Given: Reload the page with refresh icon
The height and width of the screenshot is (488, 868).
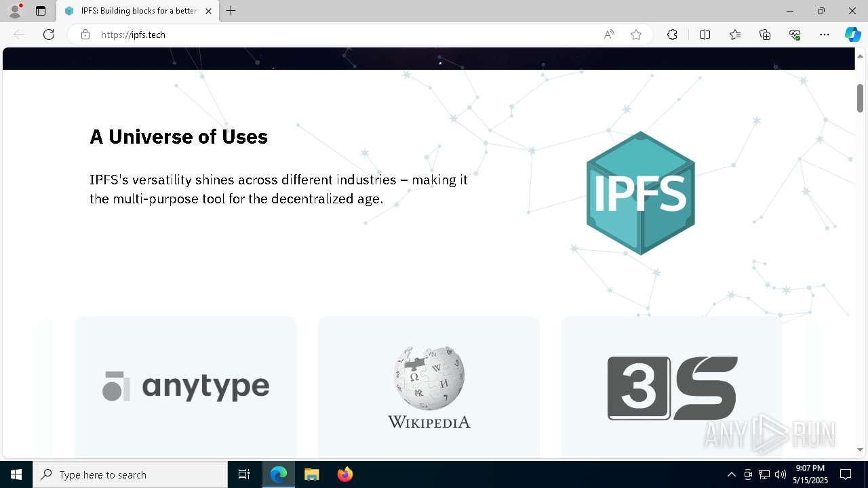Looking at the screenshot, I should [x=49, y=35].
